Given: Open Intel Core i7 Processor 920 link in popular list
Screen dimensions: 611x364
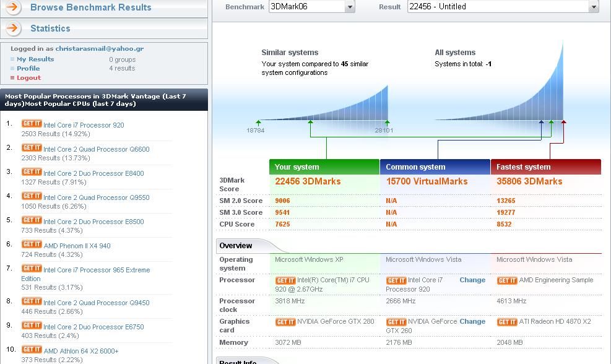Looking at the screenshot, I should tap(84, 125).
